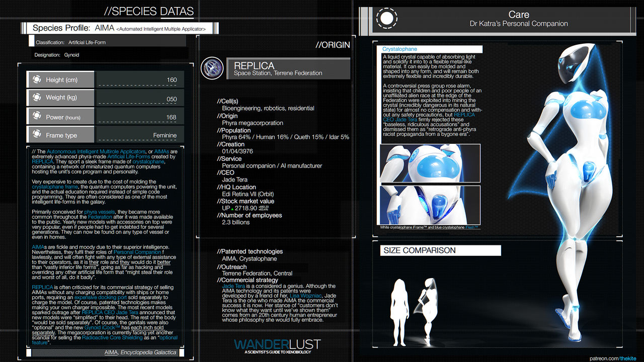Click the Radioactive Core Shielding link
The image size is (644, 362).
tap(113, 337)
